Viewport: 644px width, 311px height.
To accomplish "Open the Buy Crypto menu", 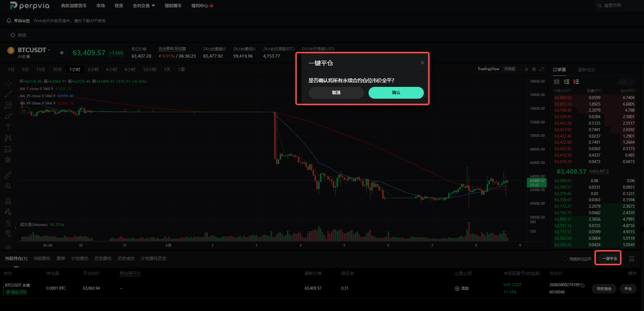I will pyautogui.click(x=74, y=6).
